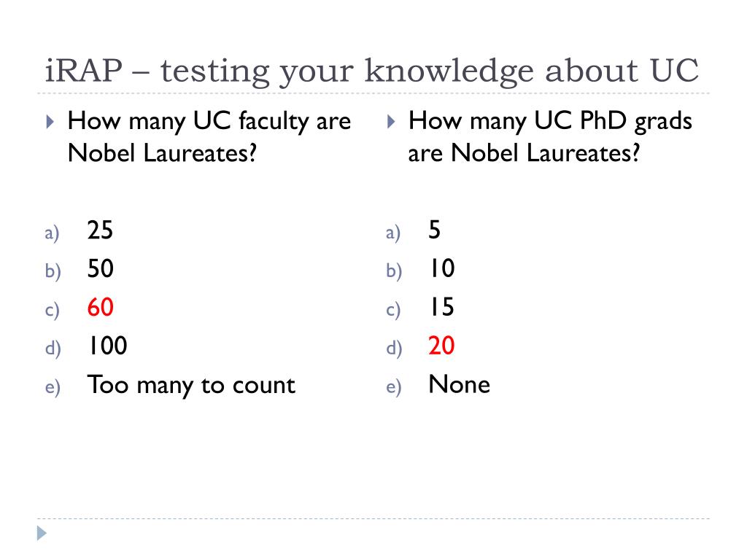Screen dimensions: 747x560
Task: Click the b) label beside 10
Action: 394,273
